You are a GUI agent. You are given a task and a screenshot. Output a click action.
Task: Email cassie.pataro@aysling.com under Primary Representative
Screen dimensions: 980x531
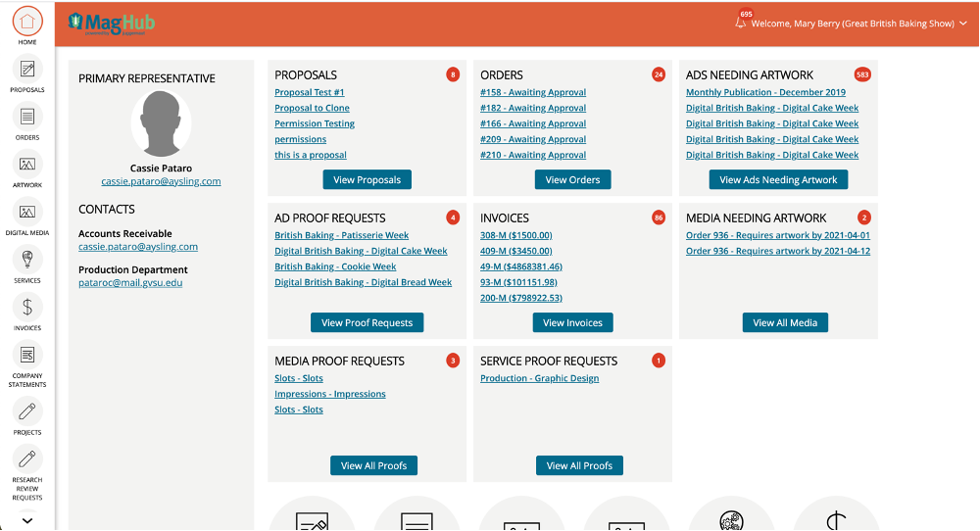(x=161, y=181)
